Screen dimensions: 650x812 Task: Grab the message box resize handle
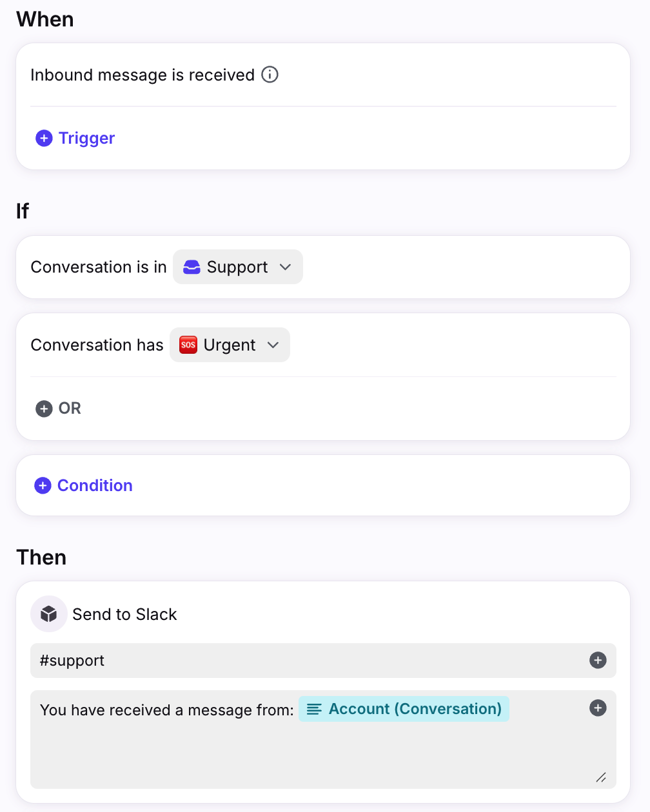point(601,777)
